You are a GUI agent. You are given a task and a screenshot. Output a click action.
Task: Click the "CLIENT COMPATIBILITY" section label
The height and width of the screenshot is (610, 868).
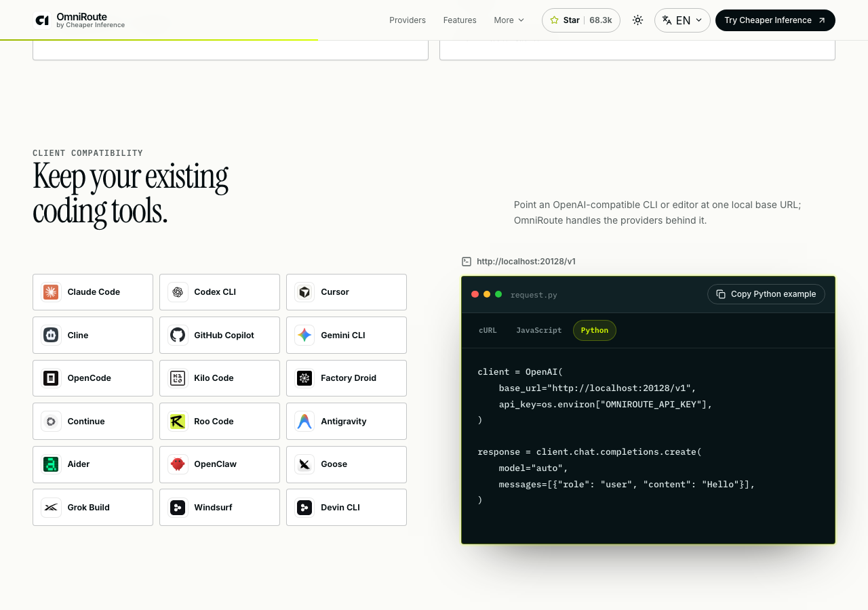pyautogui.click(x=88, y=153)
